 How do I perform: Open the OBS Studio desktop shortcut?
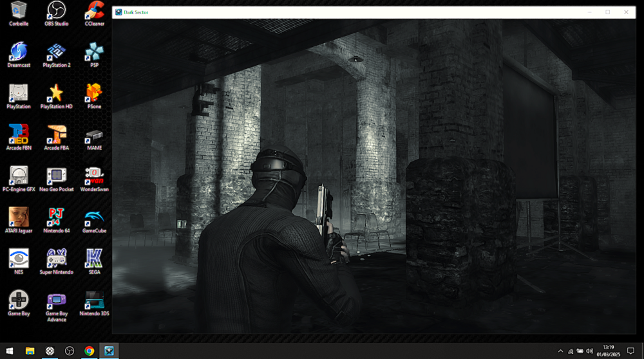pyautogui.click(x=57, y=12)
